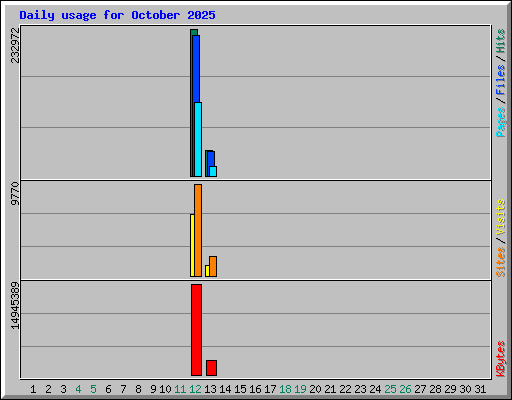
Task: Select the red KBytes bar for day 13
Action: 211,368
